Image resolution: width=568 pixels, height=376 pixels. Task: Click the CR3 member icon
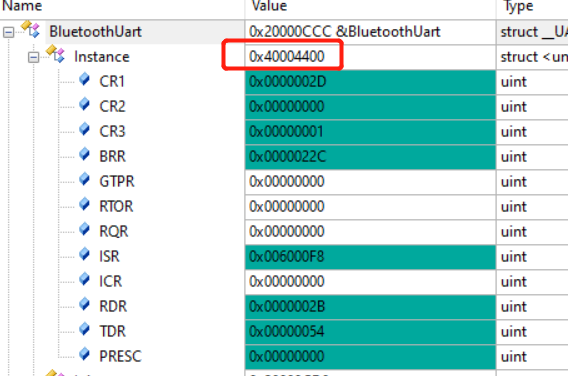tap(84, 129)
